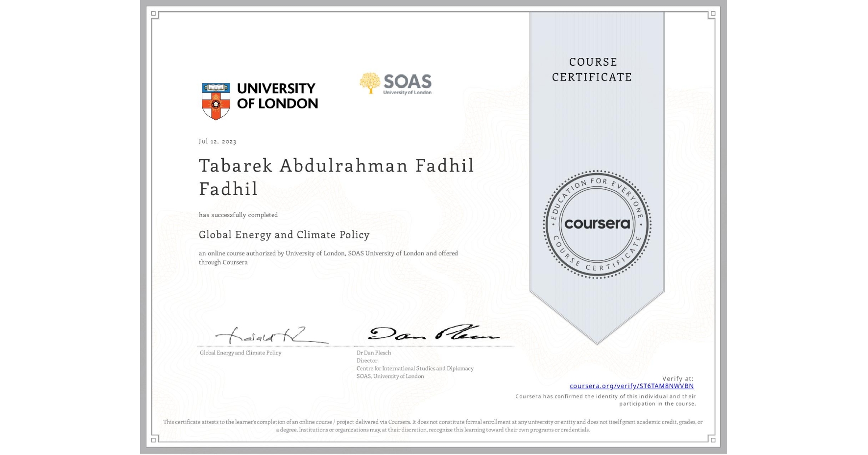The image size is (868, 455).
Task: Click the coursera wordmark inside the seal
Action: pyautogui.click(x=597, y=224)
